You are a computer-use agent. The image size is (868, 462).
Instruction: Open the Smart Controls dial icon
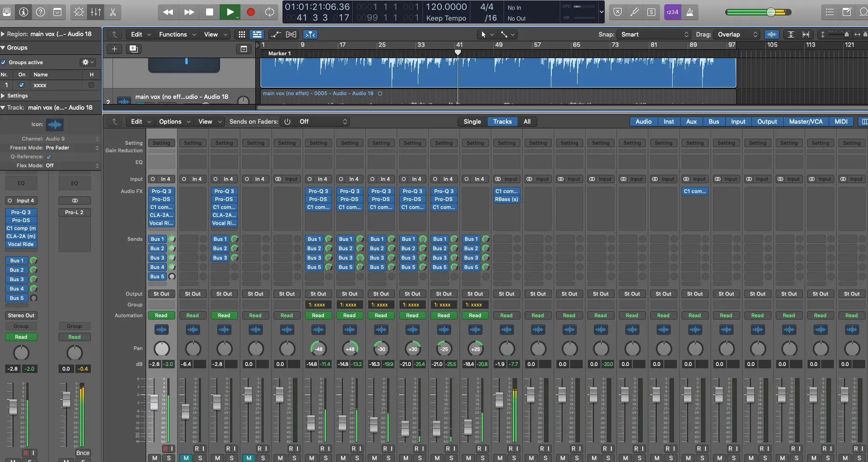79,12
